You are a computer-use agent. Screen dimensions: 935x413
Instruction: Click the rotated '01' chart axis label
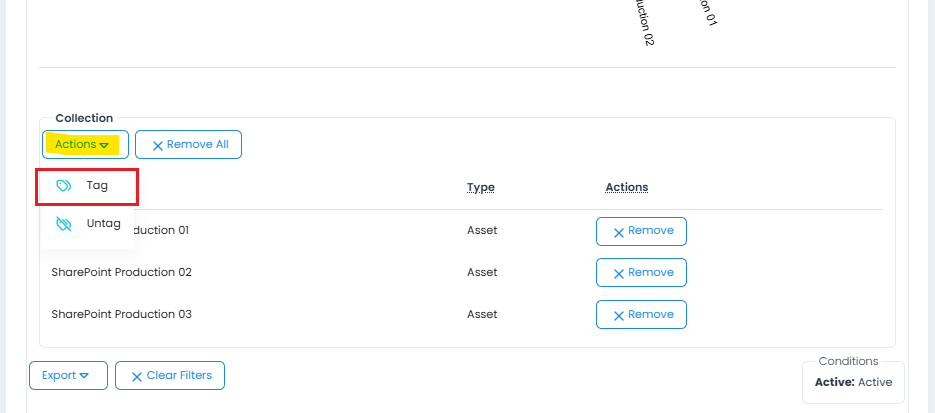(x=711, y=10)
